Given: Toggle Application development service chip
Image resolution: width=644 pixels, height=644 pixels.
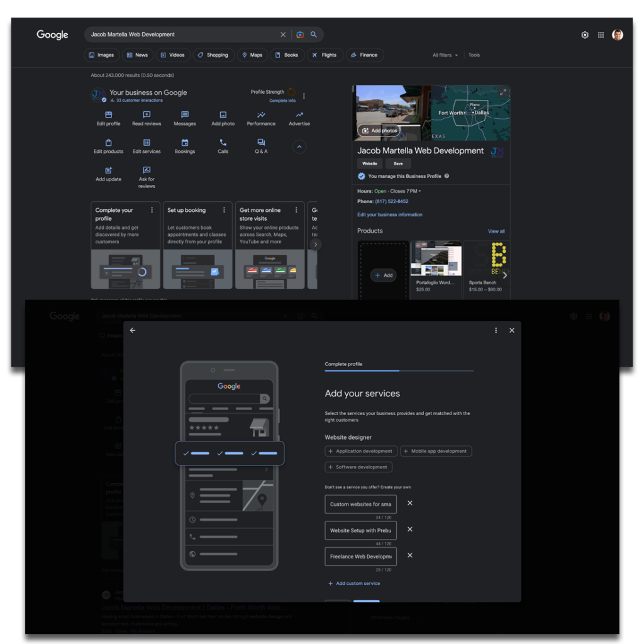Looking at the screenshot, I should click(360, 451).
